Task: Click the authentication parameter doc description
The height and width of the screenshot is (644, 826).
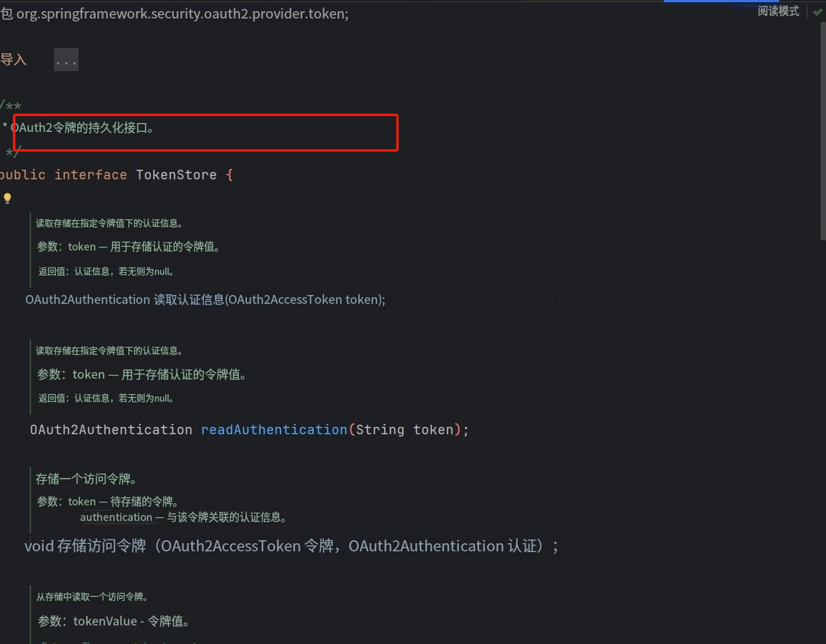Action: point(183,517)
